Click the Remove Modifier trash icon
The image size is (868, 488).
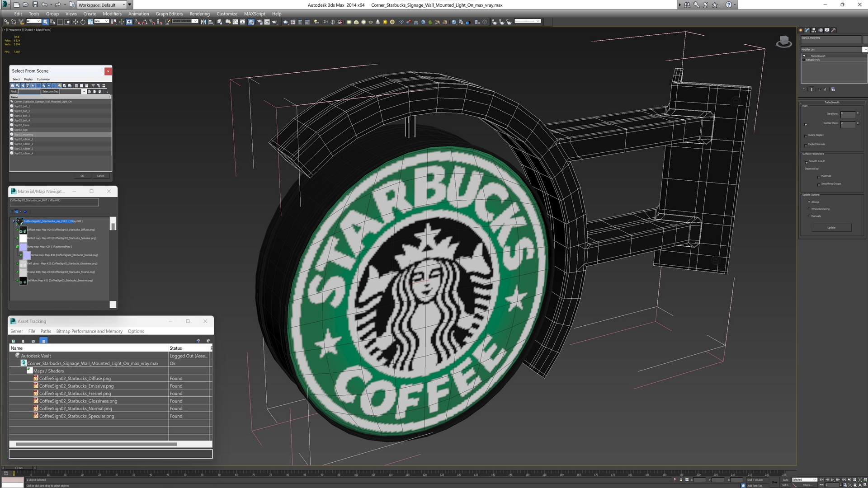click(x=825, y=89)
